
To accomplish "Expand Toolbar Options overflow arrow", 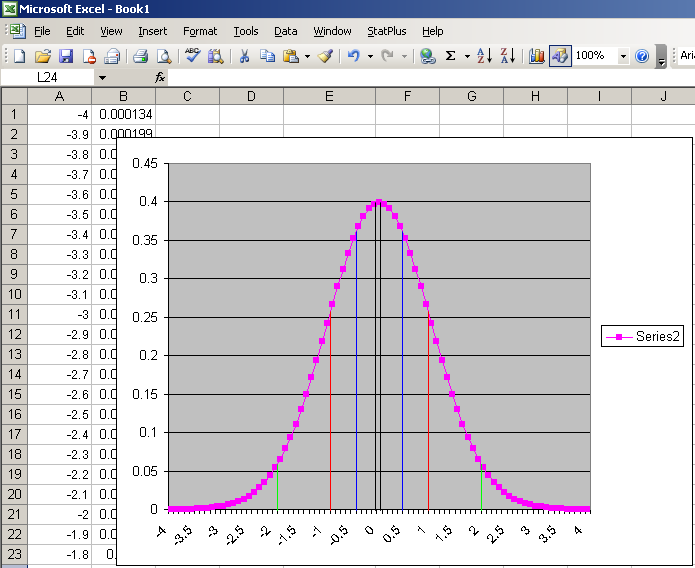I will click(661, 56).
